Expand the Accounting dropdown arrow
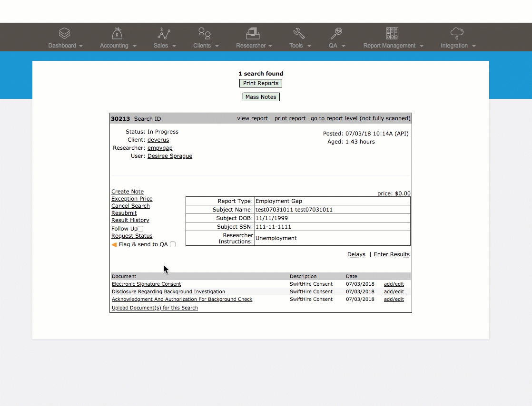This screenshot has width=532, height=406. tap(135, 46)
